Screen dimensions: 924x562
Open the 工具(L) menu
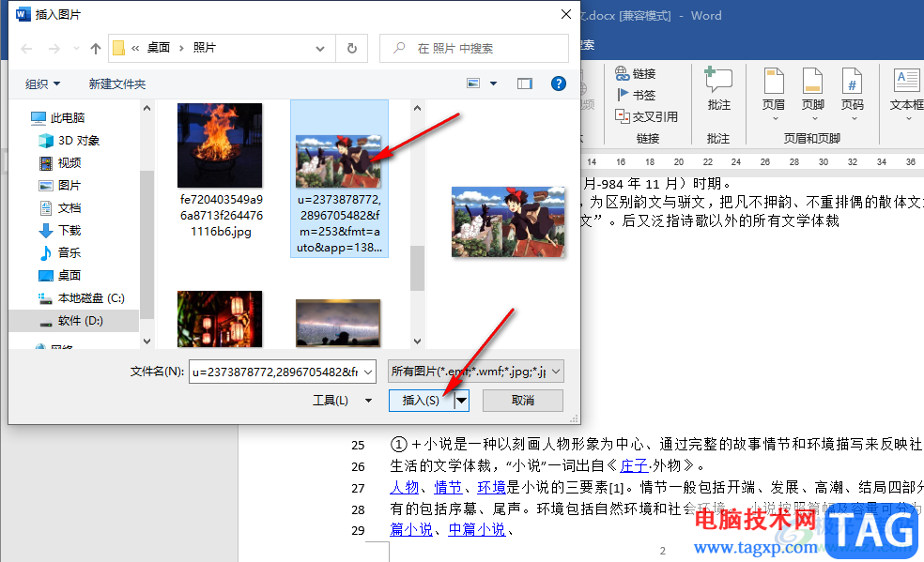[x=342, y=401]
